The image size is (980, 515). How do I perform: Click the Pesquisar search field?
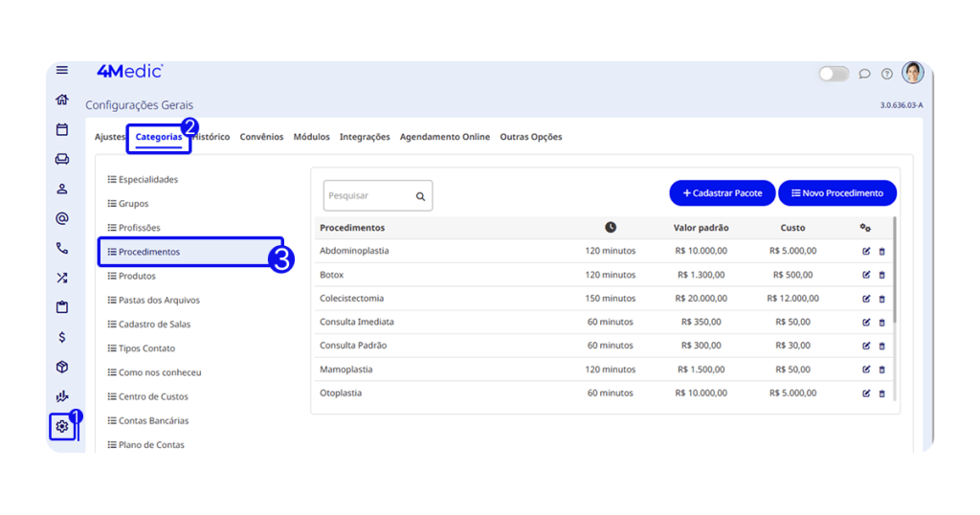pyautogui.click(x=369, y=195)
